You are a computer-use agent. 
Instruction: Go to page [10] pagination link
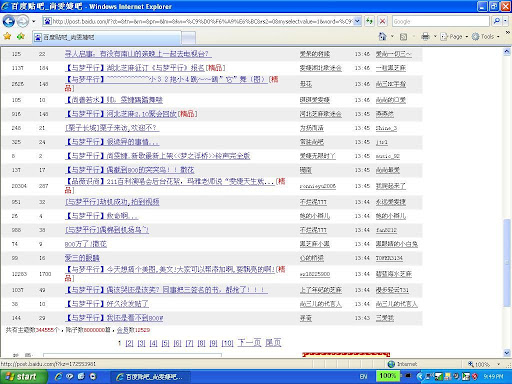[x=227, y=343]
